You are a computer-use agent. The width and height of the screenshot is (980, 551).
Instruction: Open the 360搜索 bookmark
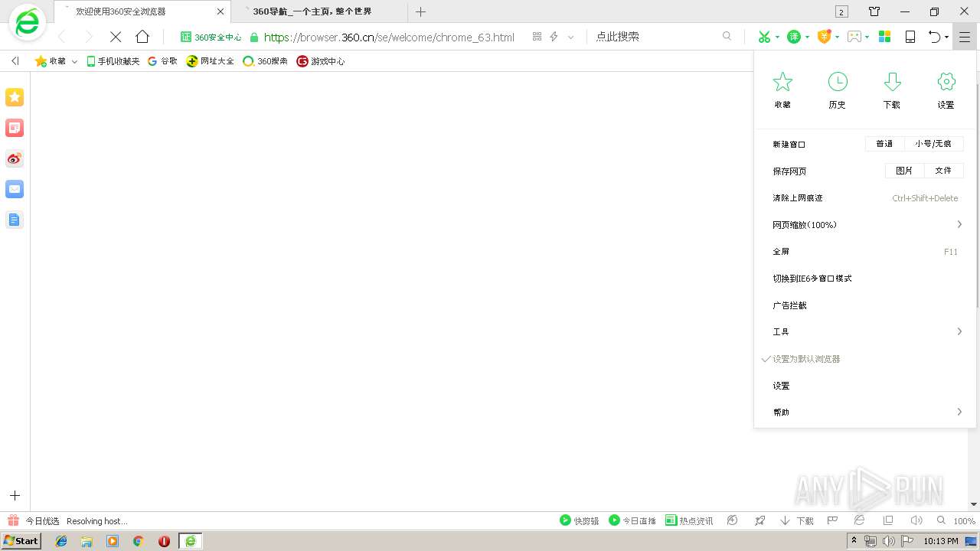point(265,61)
